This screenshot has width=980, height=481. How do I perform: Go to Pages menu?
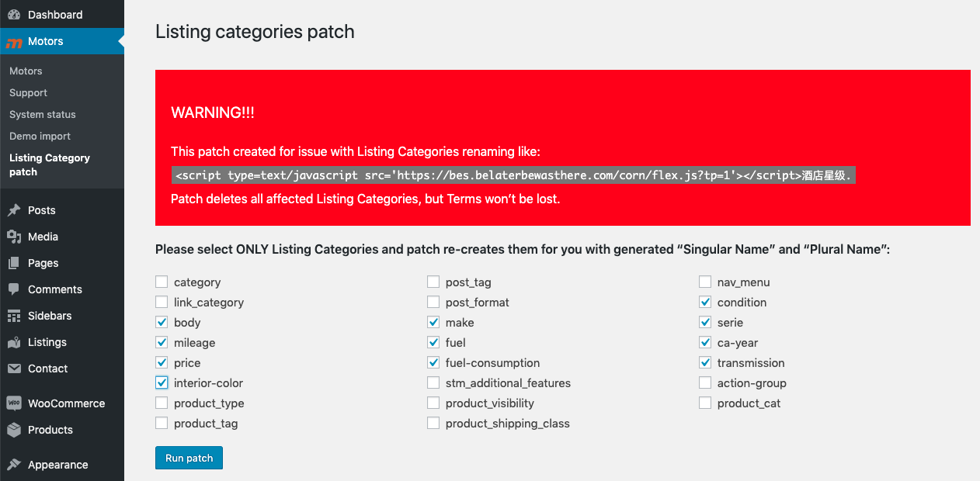62,263
